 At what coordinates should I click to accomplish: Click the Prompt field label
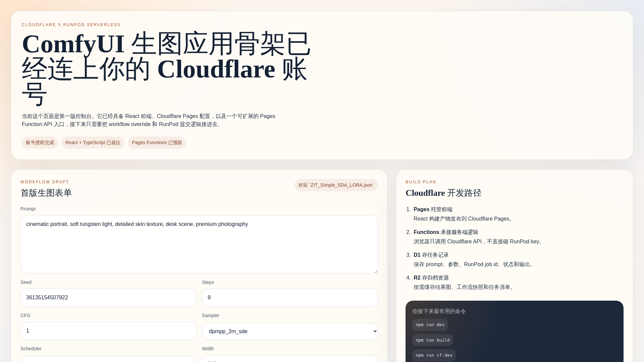pyautogui.click(x=28, y=209)
